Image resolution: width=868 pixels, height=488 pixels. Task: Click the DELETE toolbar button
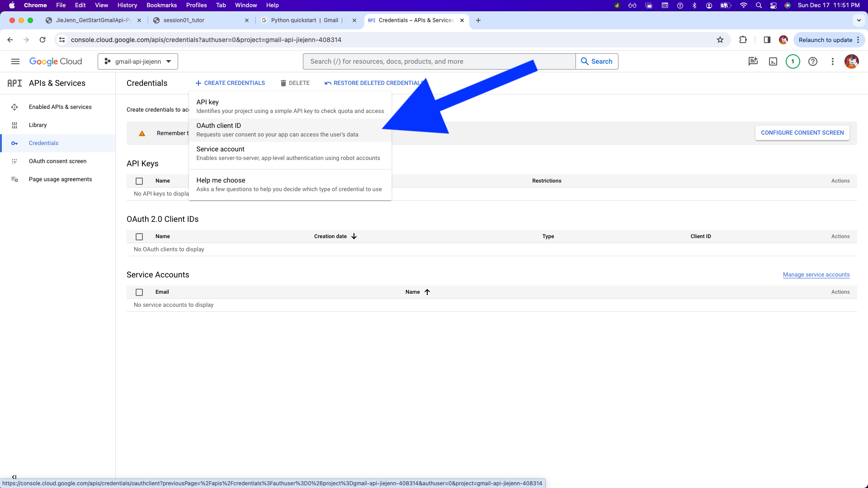point(295,83)
